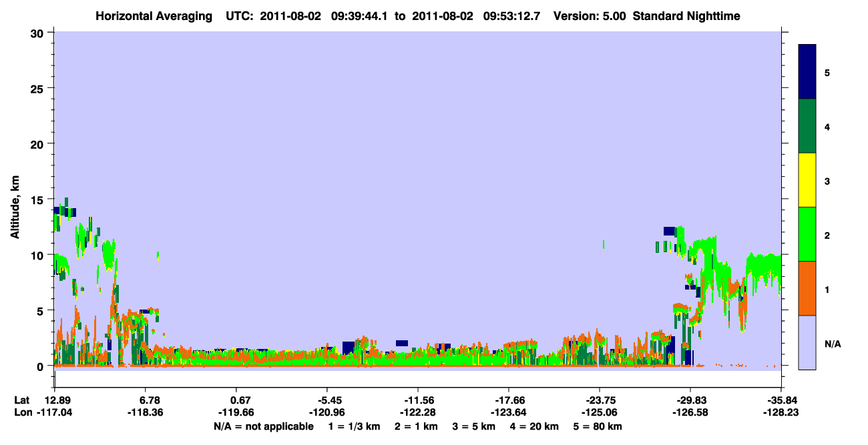Click the bright green color bar segment labeled 2

coord(807,234)
